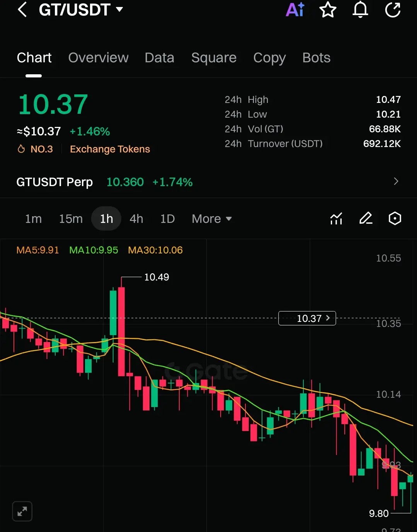Open the GTUSDT Perp contract row
417x532 pixels.
[x=208, y=182]
